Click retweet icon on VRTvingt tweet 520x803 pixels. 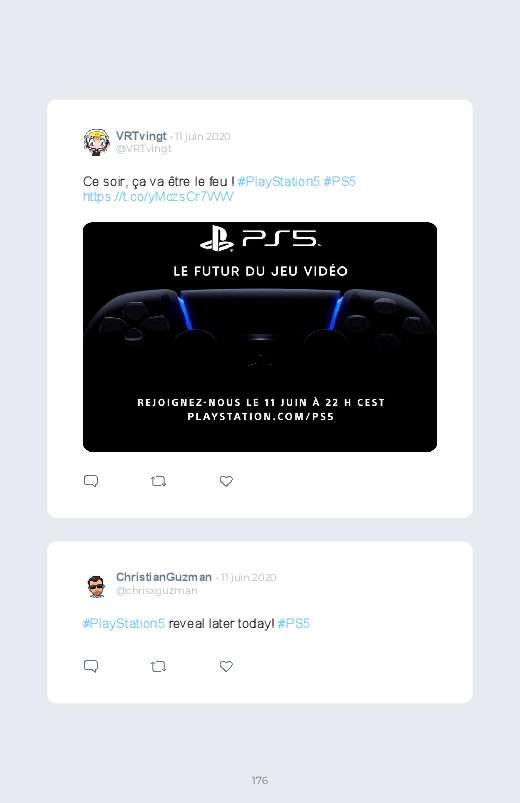point(158,481)
